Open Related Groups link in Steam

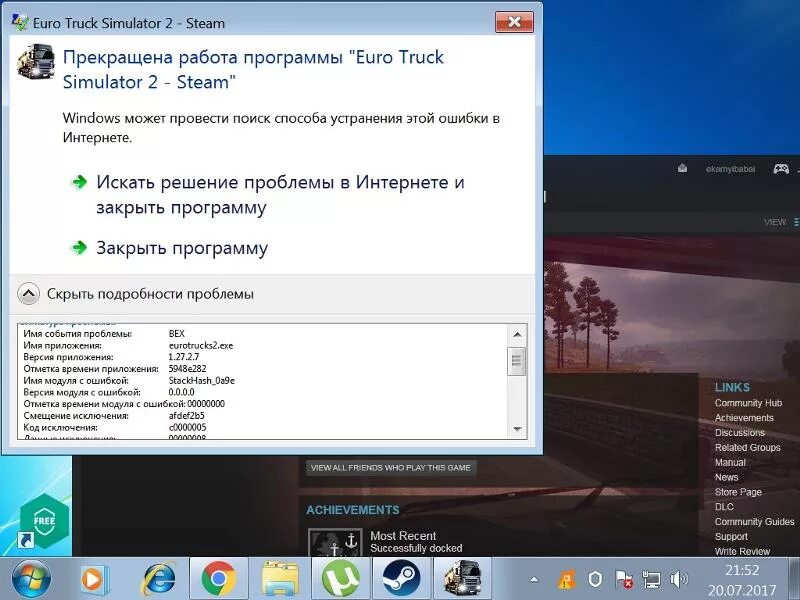coord(747,447)
